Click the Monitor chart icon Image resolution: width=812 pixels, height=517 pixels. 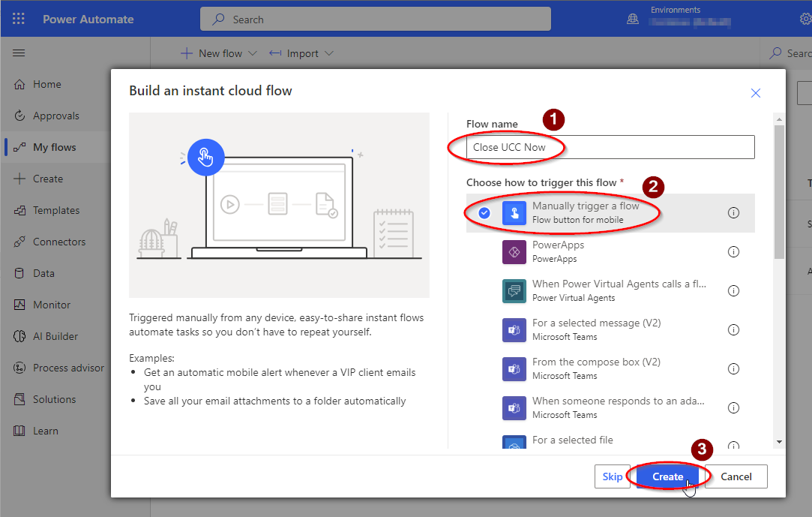click(x=19, y=305)
